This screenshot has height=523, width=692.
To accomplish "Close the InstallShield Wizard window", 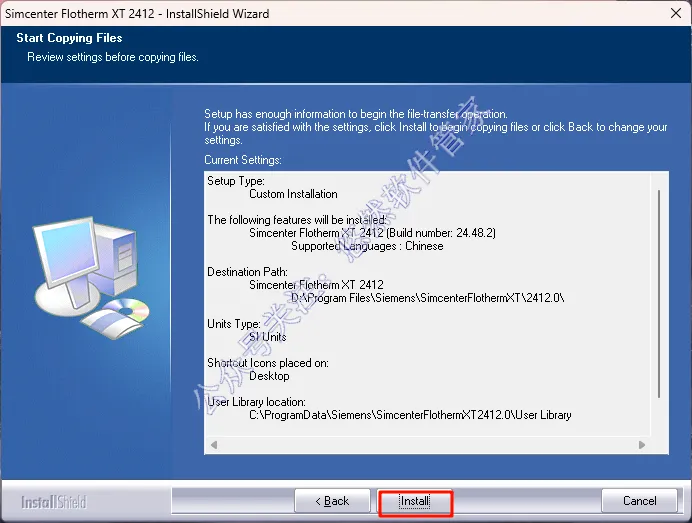I will [676, 13].
